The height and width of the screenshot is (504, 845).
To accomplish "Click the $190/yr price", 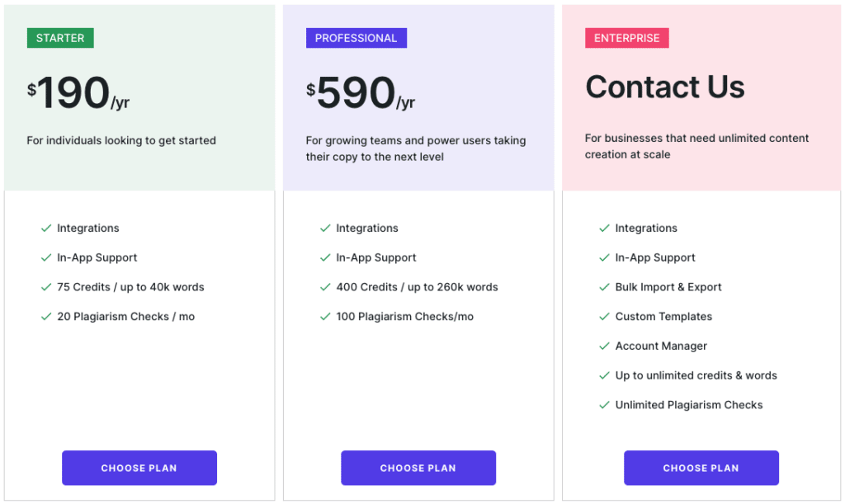I will coord(78,92).
